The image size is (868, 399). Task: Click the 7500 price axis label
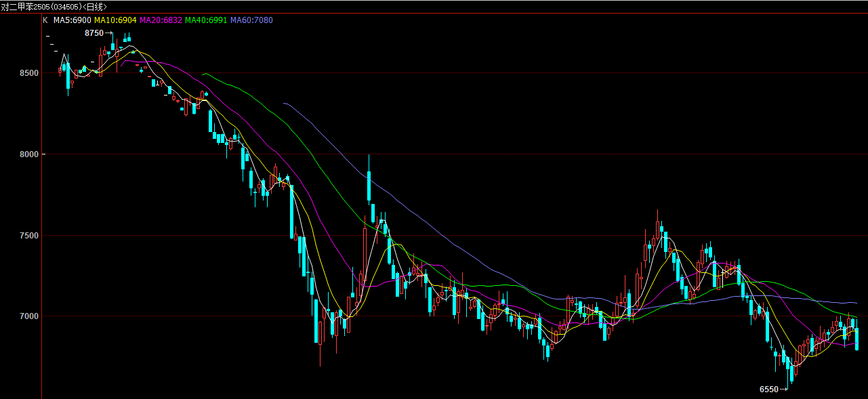28,236
